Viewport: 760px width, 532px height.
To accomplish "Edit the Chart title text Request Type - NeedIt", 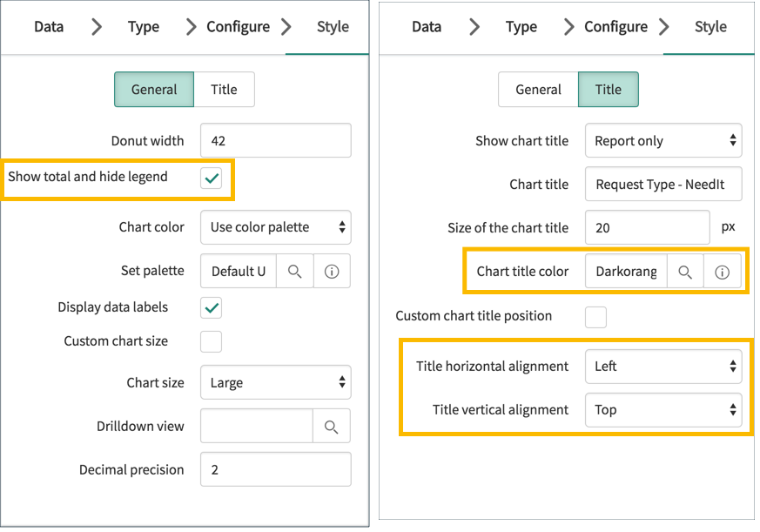I will click(x=663, y=184).
